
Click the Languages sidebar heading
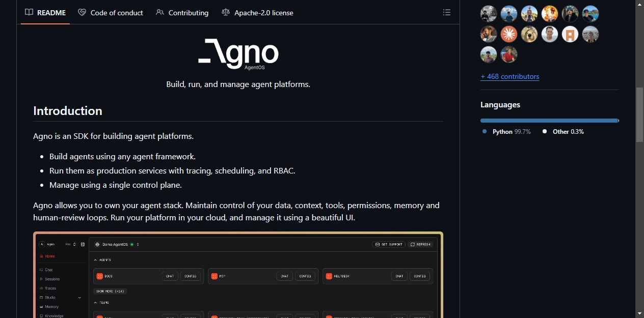pos(500,105)
